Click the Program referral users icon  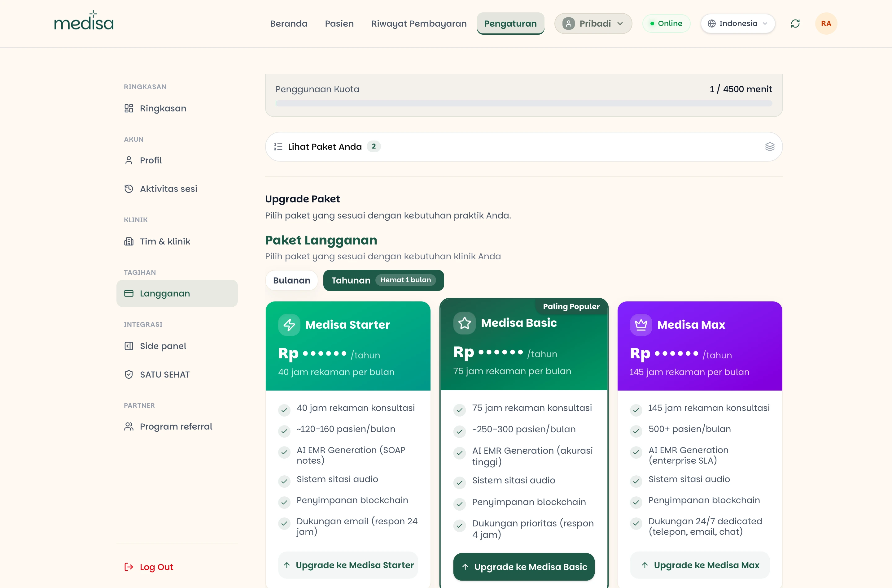(x=129, y=427)
